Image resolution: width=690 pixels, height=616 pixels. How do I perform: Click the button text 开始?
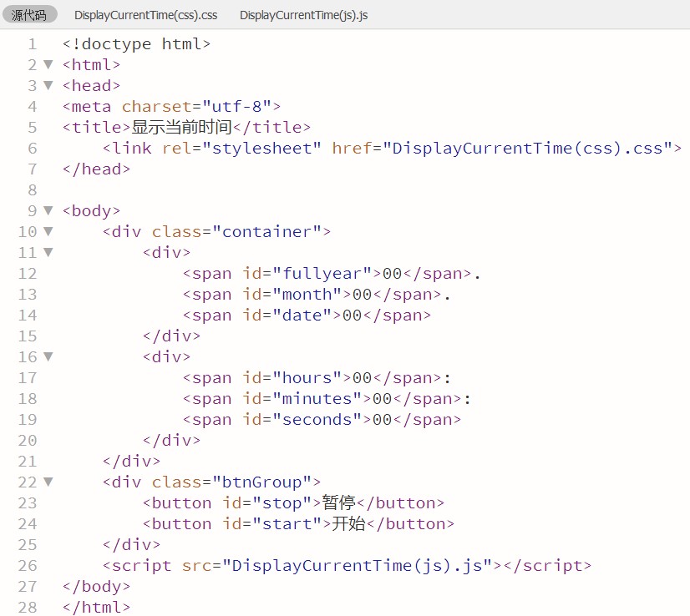[x=348, y=523]
